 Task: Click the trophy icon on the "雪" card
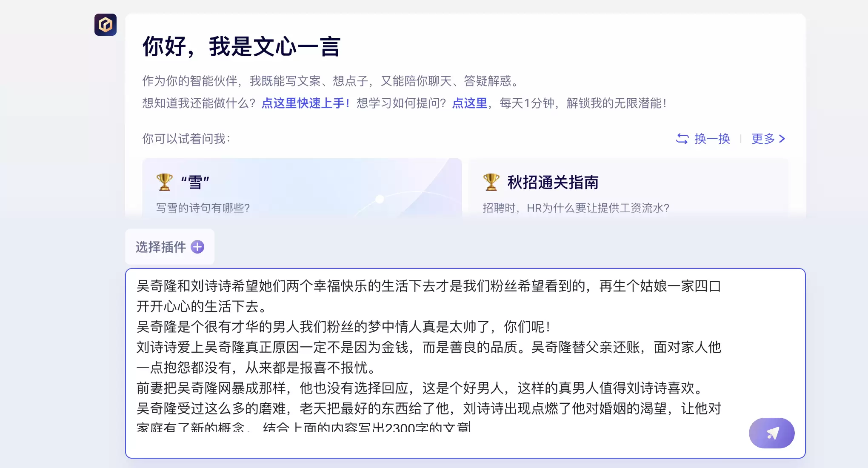coord(164,182)
